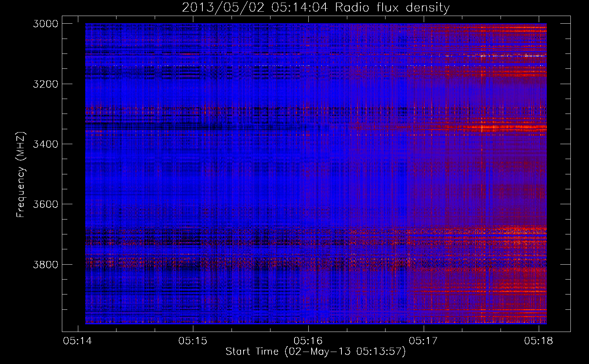Image resolution: width=589 pixels, height=364 pixels.
Task: Select the '3400' frequency axis label
Action: (46, 144)
